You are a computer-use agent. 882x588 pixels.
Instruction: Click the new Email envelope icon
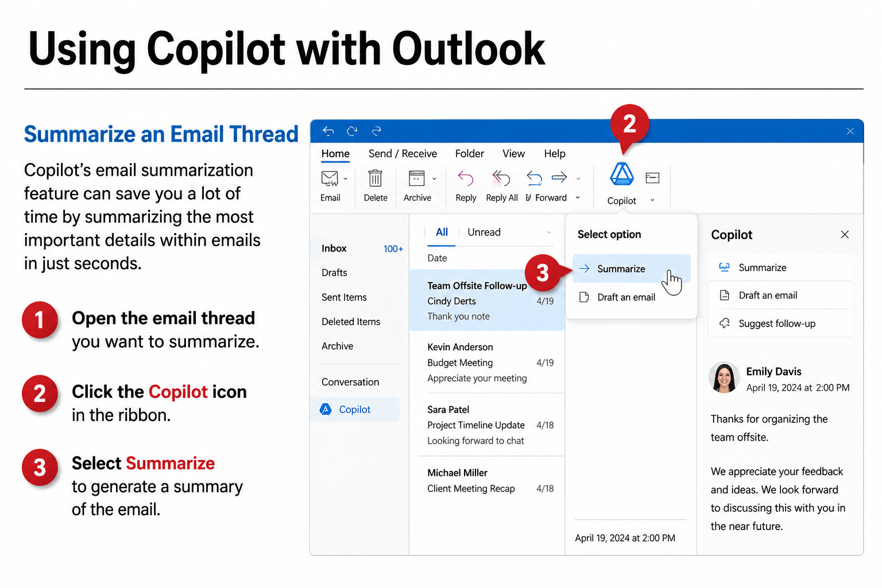[330, 179]
